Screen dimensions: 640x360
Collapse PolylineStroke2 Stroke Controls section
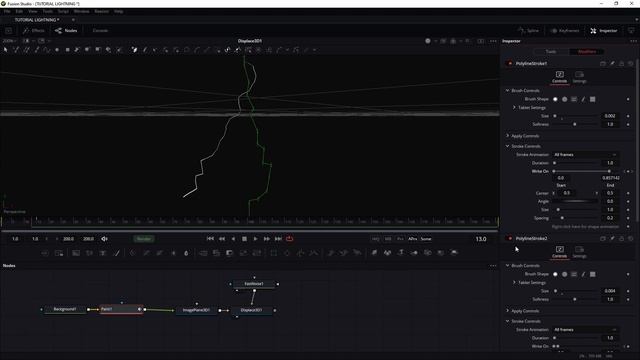point(507,321)
